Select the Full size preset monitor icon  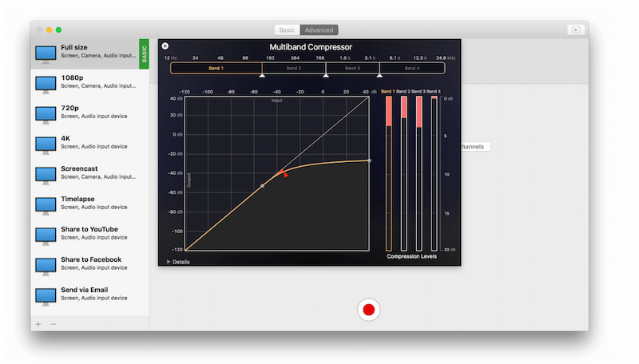[x=46, y=53]
